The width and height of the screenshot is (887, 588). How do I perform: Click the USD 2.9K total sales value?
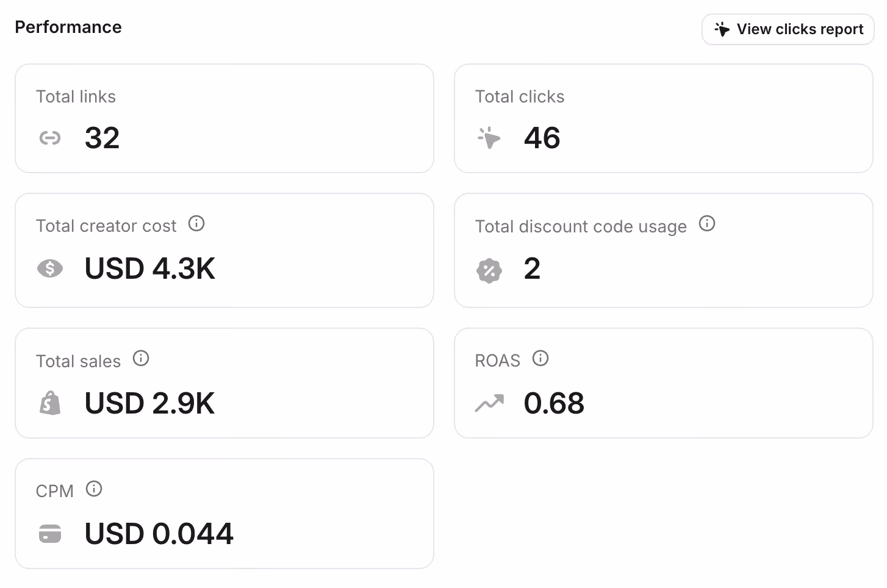pyautogui.click(x=150, y=403)
